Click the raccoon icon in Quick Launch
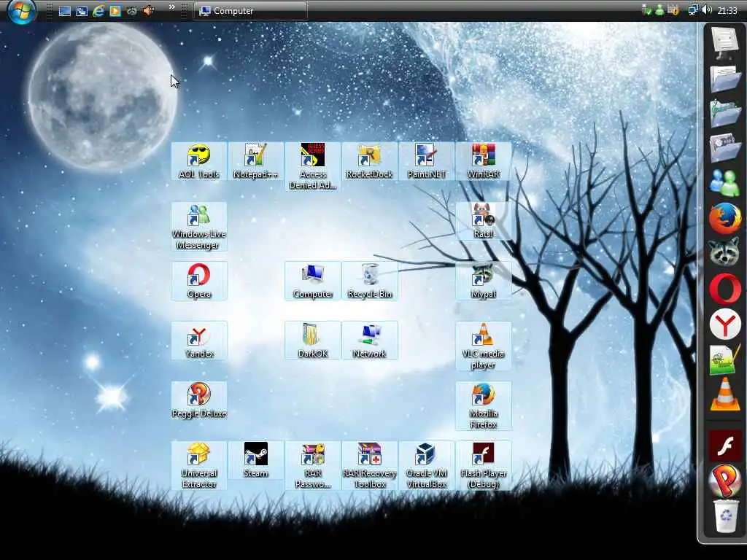Screen dimensions: 747x560 [x=131, y=11]
